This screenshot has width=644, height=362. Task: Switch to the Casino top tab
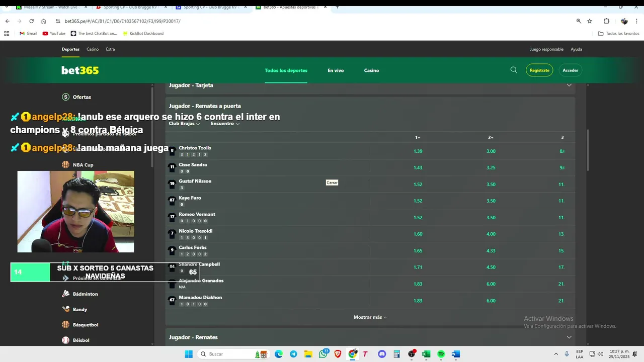[x=93, y=49]
